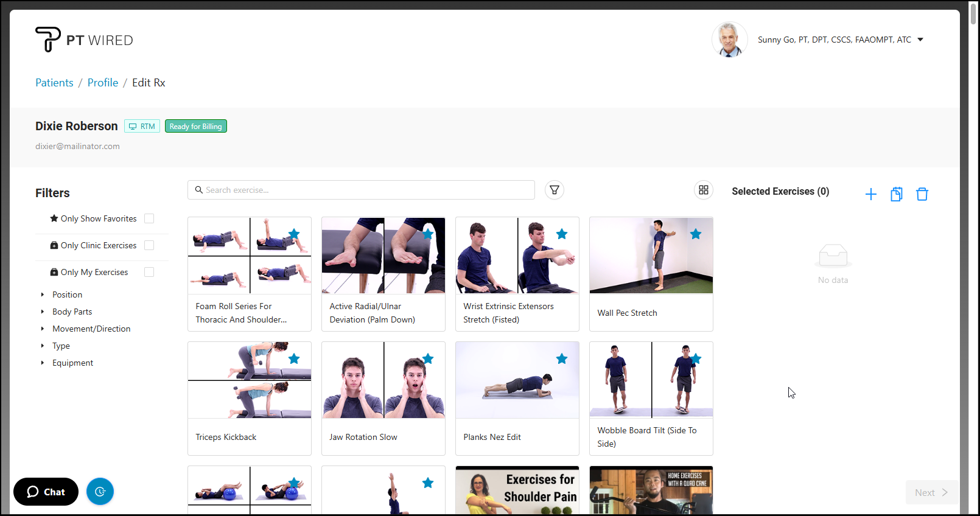
Task: Tick the Only My Exercises checkbox
Action: [x=149, y=272]
